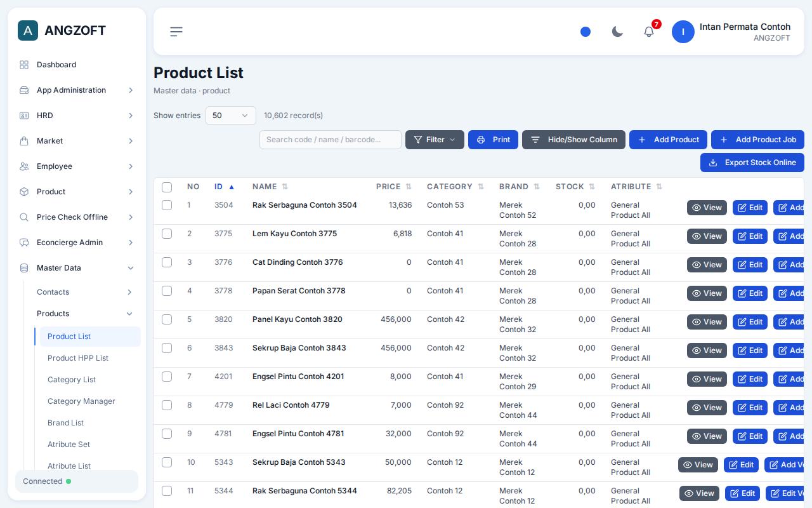Sort by BRAND column icon

(x=537, y=187)
